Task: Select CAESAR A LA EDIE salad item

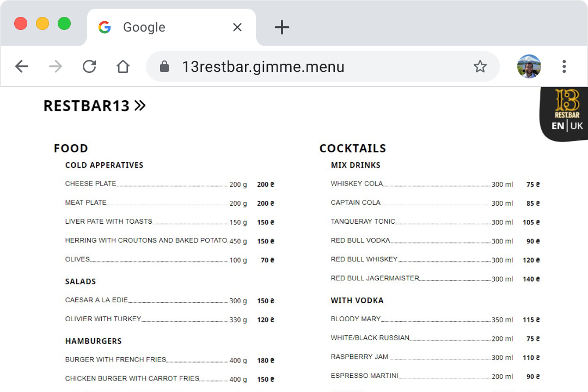Action: tap(96, 300)
